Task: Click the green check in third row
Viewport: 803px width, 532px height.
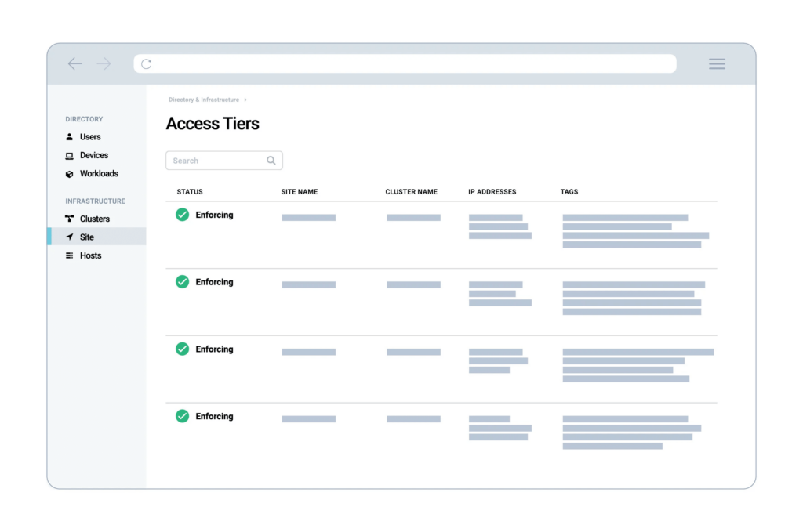Action: pyautogui.click(x=182, y=349)
